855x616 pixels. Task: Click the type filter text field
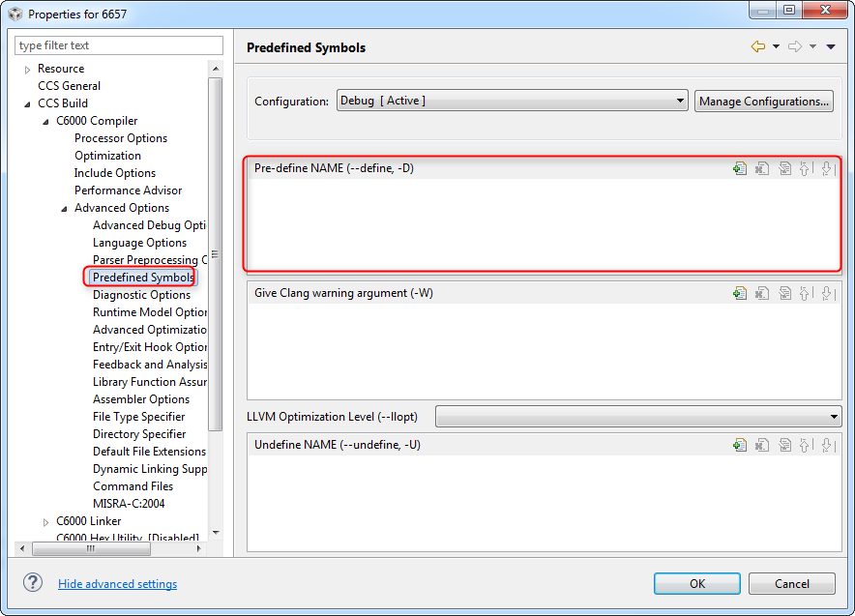[118, 44]
